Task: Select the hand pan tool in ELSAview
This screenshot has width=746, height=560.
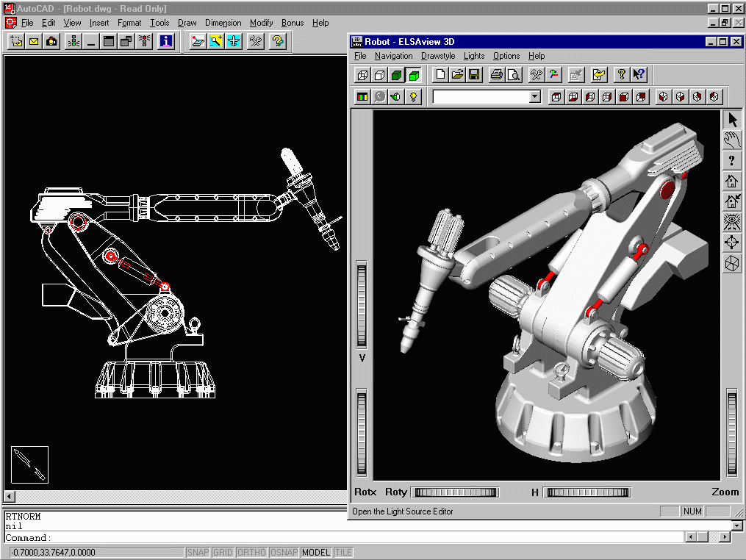Action: [731, 140]
